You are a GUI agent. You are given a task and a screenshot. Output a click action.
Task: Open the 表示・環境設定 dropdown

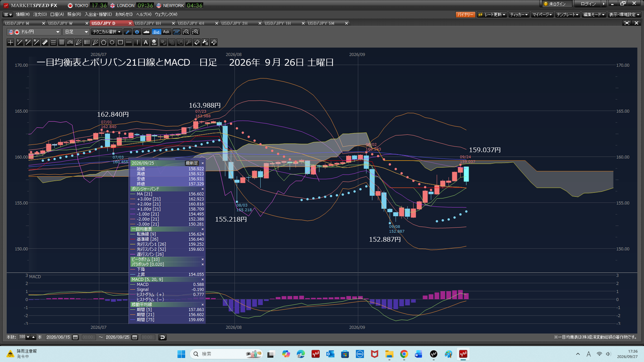(x=624, y=15)
